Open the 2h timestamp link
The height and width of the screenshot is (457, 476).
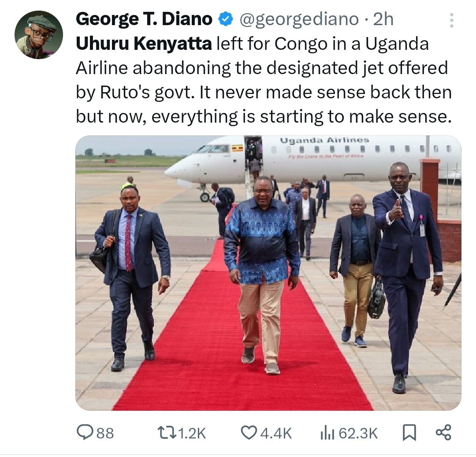tap(383, 20)
